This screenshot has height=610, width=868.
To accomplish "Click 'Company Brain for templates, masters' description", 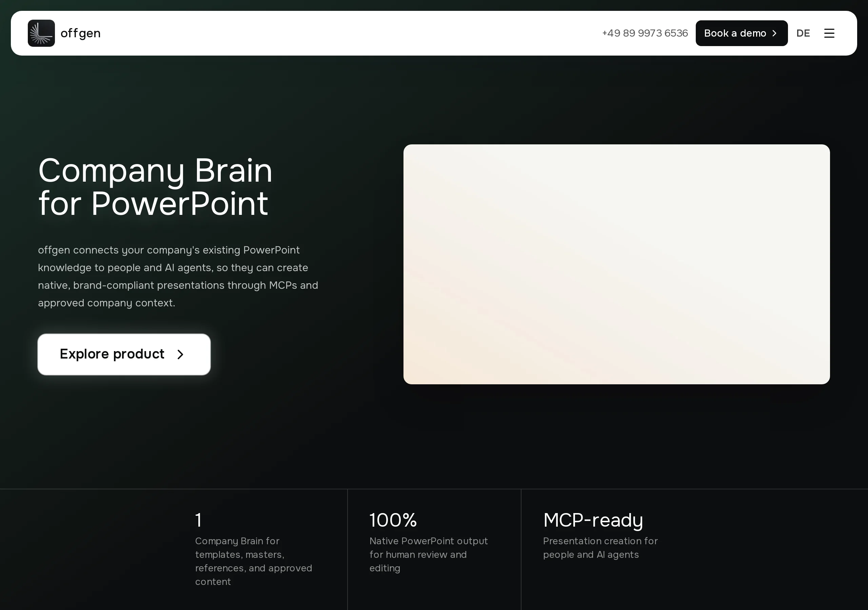I will pos(254,561).
